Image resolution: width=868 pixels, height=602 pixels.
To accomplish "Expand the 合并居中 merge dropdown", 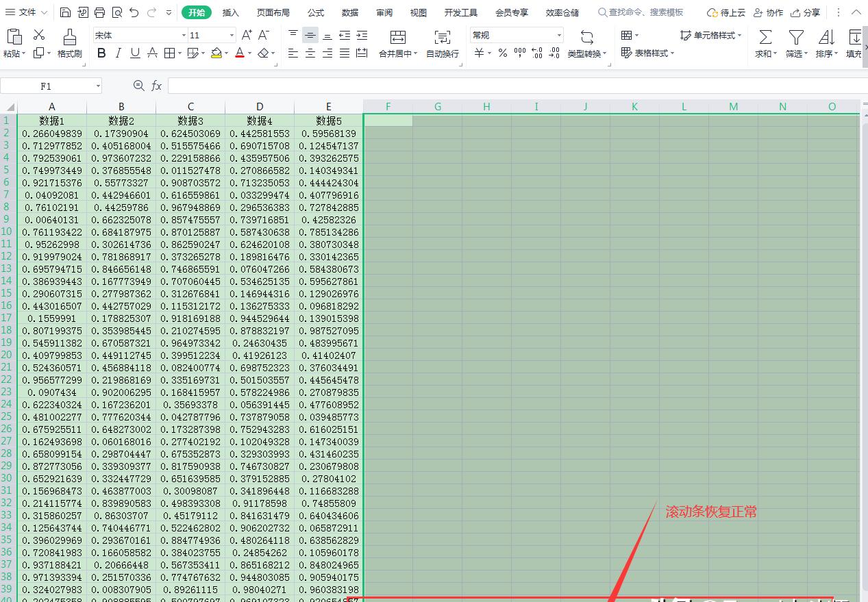I will [415, 53].
